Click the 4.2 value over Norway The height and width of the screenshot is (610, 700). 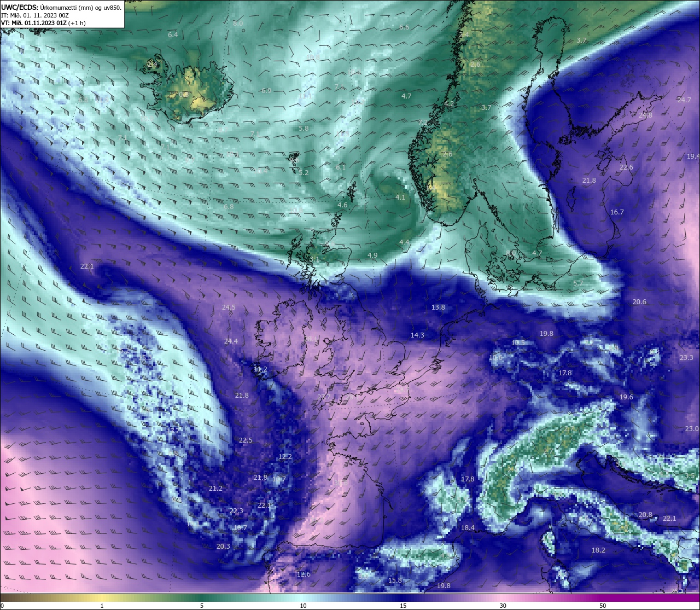pyautogui.click(x=450, y=103)
